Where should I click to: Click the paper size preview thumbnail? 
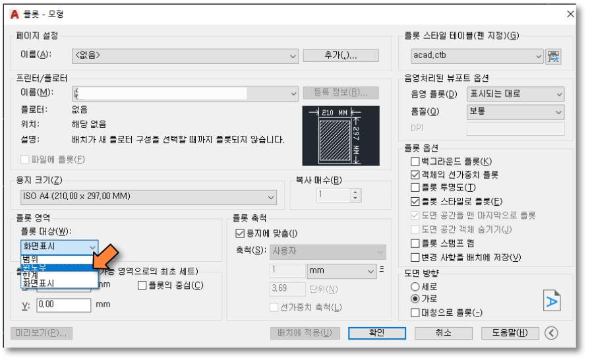(341, 136)
